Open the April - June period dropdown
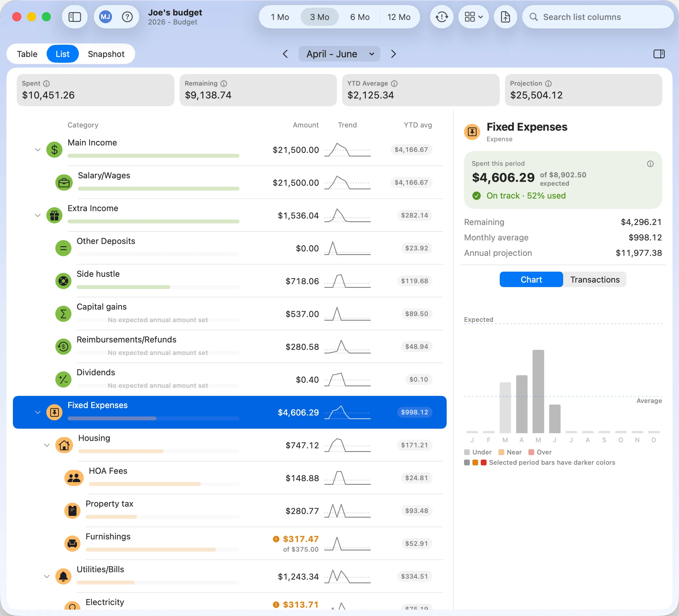The height and width of the screenshot is (616, 679). coord(339,54)
